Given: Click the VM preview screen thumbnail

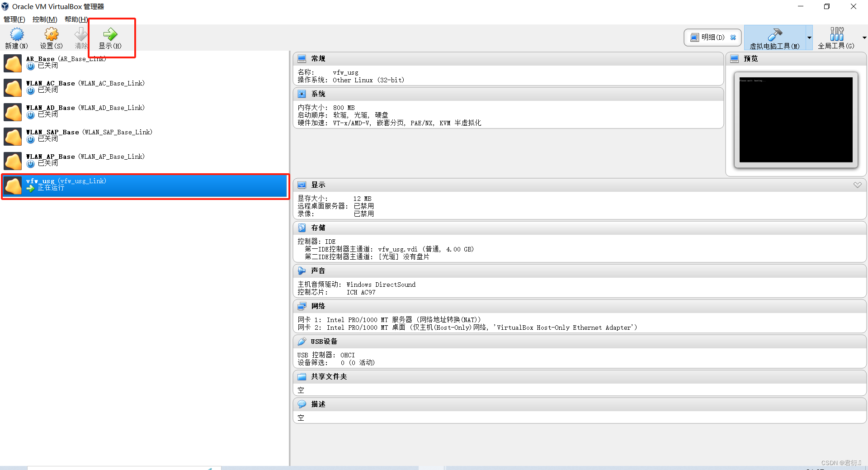Looking at the screenshot, I should point(796,120).
